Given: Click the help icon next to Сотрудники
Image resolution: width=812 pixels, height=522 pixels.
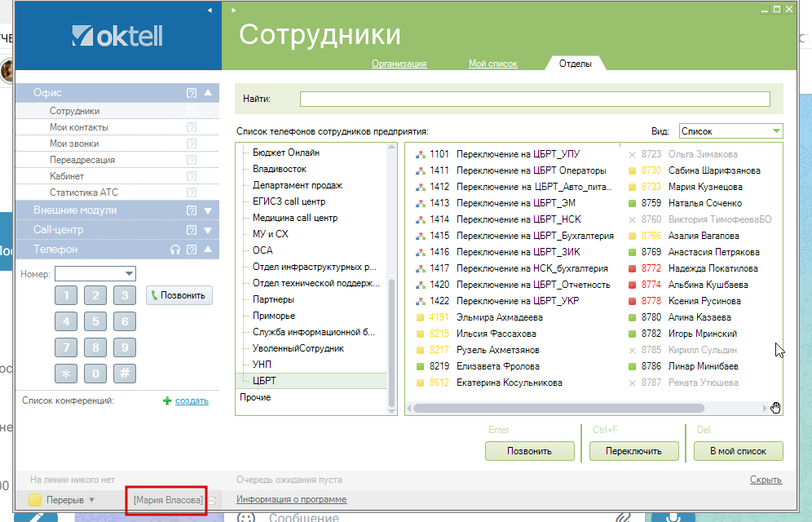Looking at the screenshot, I should [192, 111].
